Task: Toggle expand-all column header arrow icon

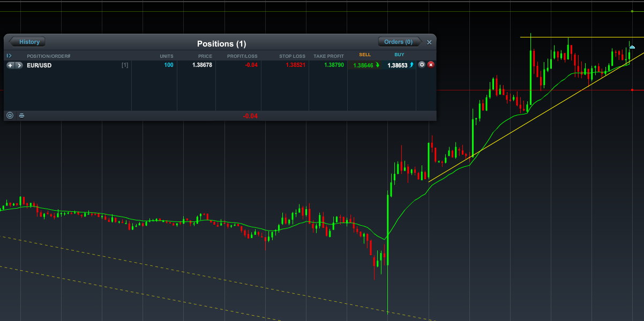Action: pos(9,56)
